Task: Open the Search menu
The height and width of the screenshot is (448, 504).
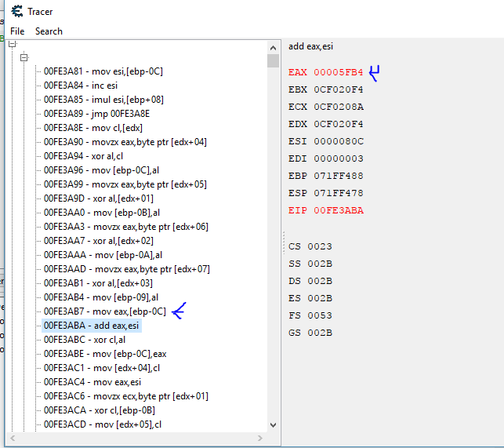Action: coord(49,31)
